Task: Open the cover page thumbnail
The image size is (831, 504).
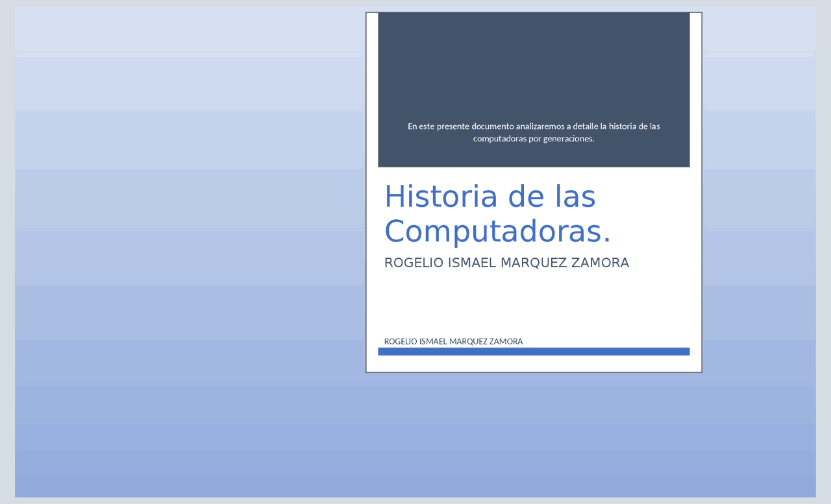Action: click(534, 192)
